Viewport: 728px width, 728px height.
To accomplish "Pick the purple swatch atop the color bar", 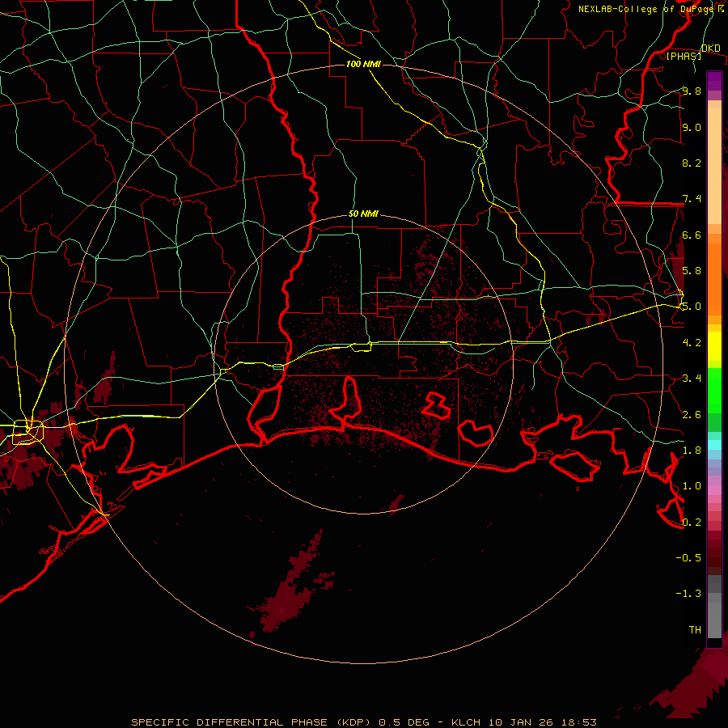I will point(714,81).
